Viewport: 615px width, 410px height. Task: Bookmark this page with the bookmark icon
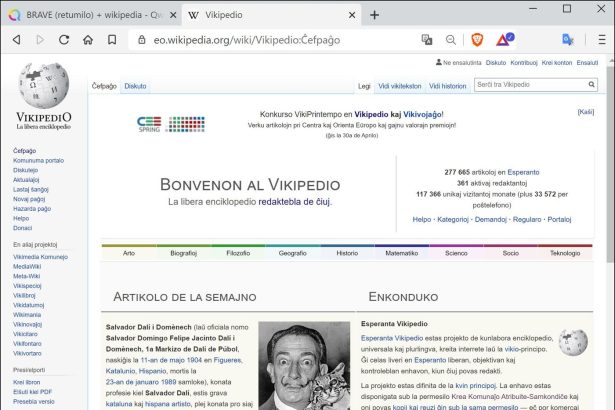tap(112, 40)
